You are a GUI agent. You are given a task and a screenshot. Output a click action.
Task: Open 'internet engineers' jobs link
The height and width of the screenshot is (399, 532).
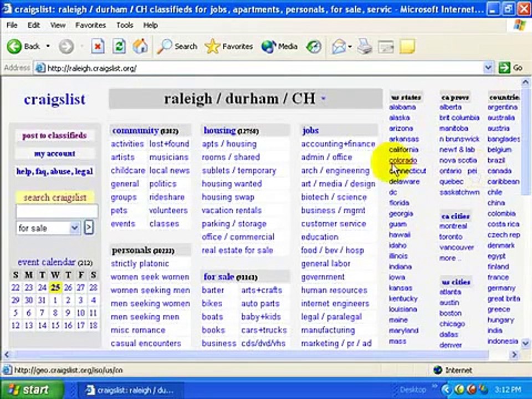tap(335, 303)
